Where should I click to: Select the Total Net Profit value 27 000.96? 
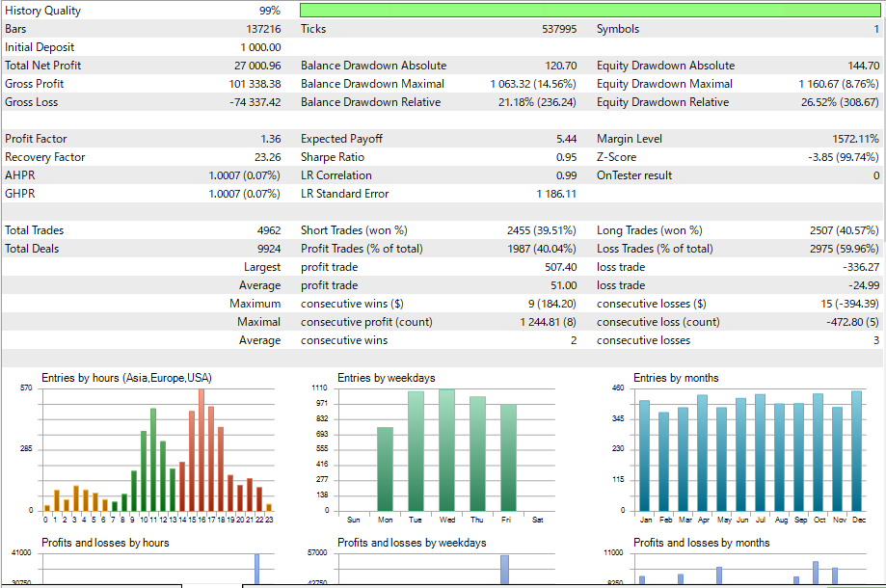click(x=257, y=66)
